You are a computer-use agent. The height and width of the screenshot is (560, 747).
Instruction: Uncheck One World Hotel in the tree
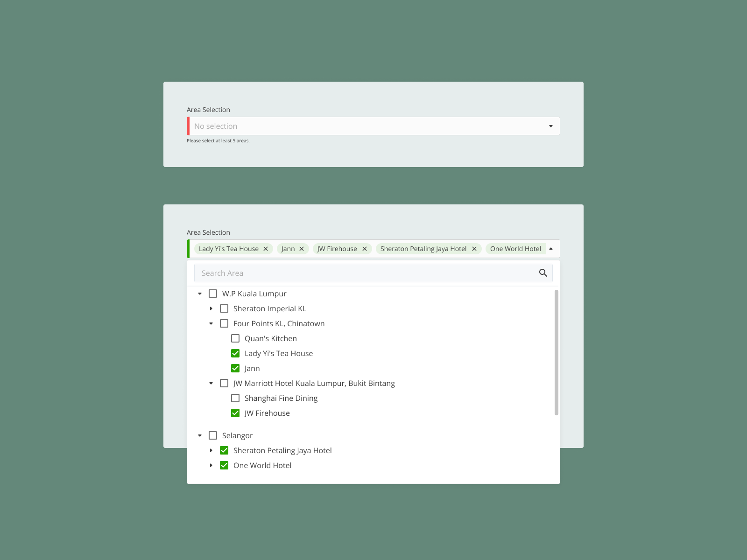(224, 465)
